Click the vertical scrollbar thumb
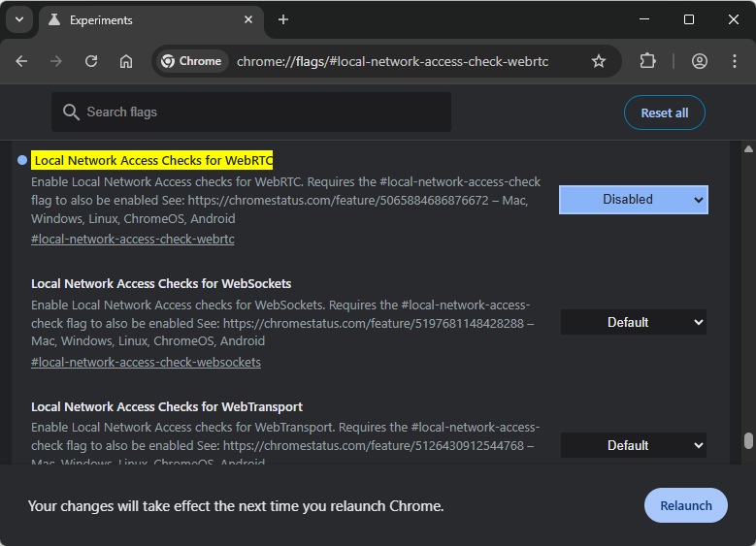Screen dimensions: 756x546 tap(748, 440)
